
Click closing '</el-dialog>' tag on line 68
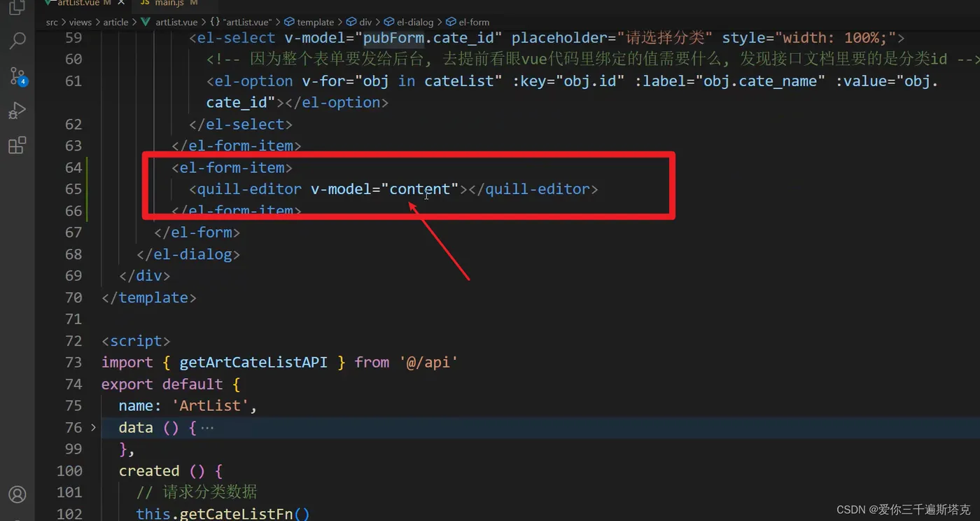(x=189, y=254)
